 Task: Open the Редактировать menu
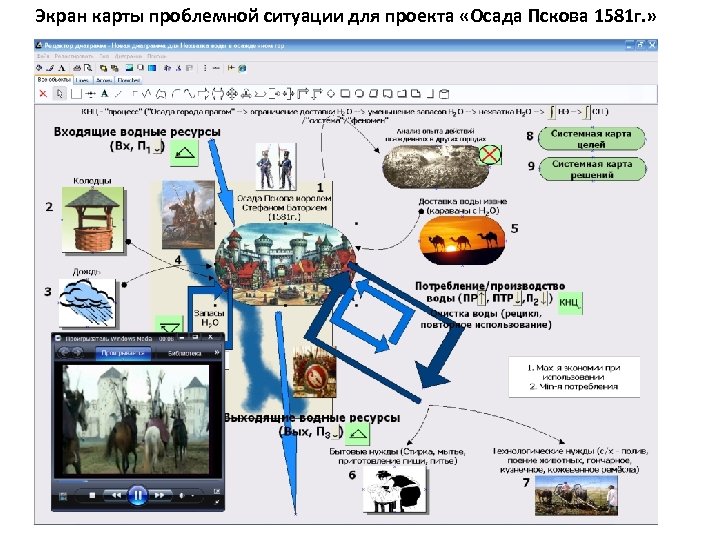click(73, 56)
